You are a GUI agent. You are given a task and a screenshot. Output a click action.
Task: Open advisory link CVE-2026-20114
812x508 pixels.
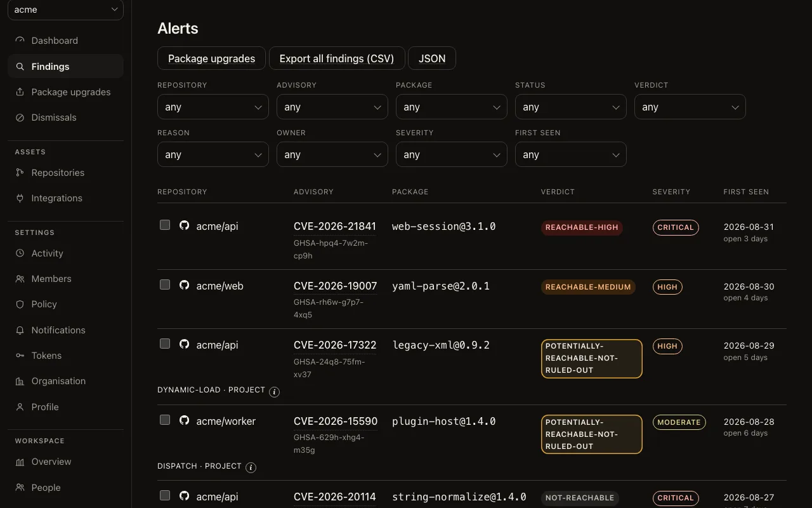[335, 497]
